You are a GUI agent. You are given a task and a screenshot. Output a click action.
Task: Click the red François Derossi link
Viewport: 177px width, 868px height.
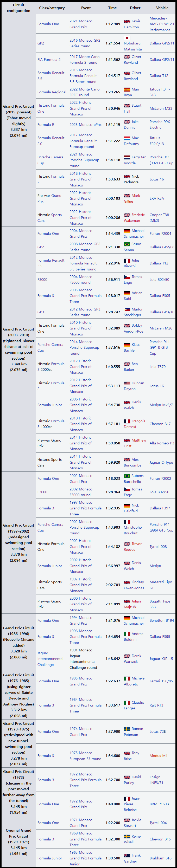click(x=135, y=424)
